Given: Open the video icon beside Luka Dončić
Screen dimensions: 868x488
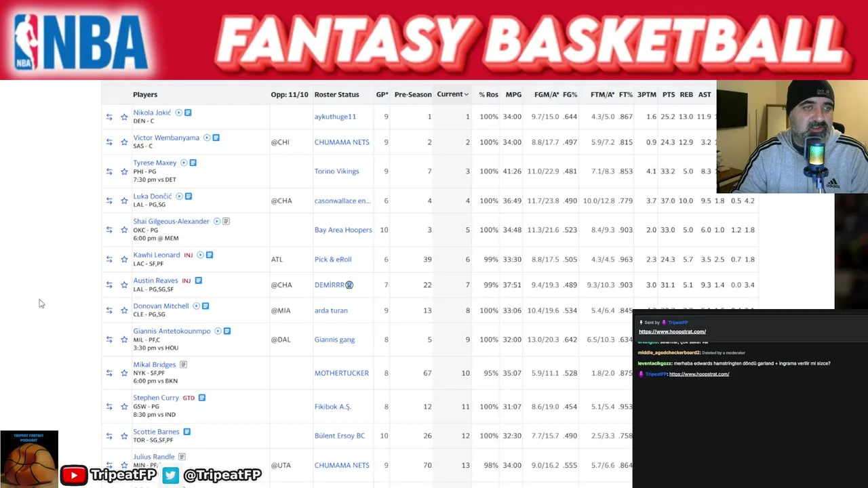Looking at the screenshot, I should pos(179,197).
